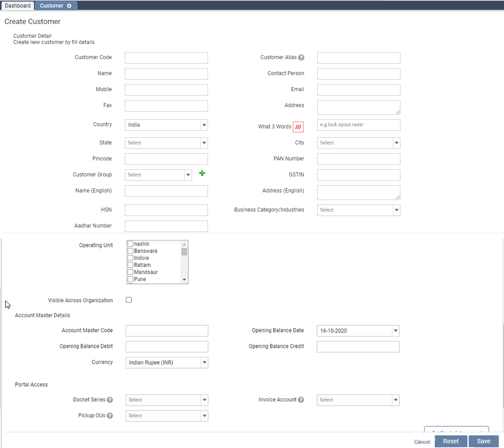
Task: Click the operating unit list scroll-down arrow
Action: (x=184, y=280)
